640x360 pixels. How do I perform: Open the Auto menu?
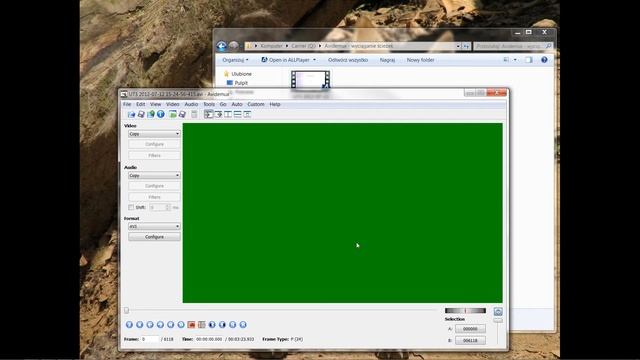coord(237,104)
